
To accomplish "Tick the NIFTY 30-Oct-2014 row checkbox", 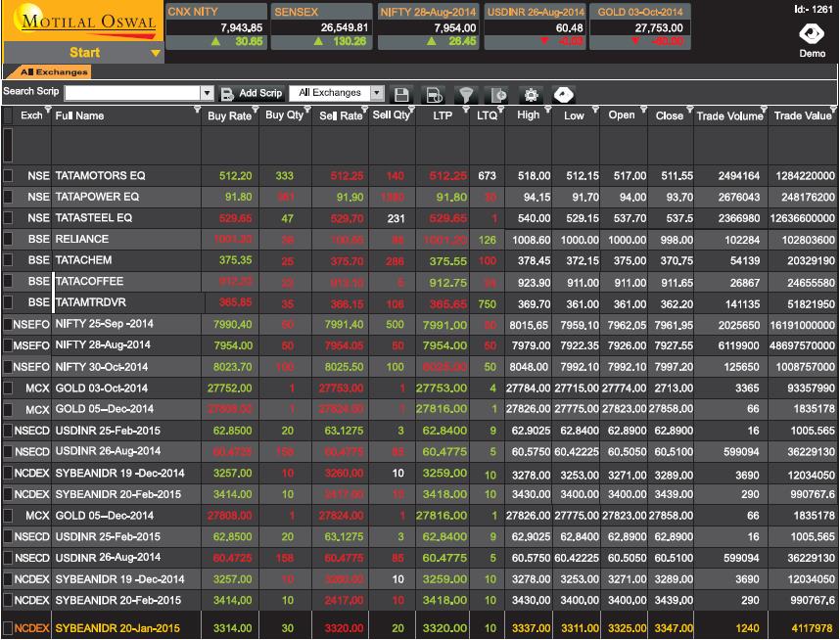I will [x=8, y=367].
